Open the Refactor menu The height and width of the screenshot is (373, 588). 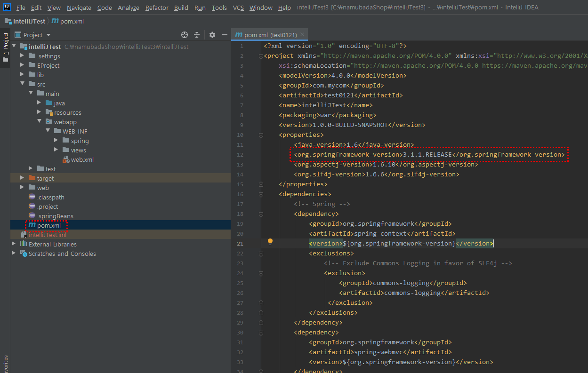point(157,8)
